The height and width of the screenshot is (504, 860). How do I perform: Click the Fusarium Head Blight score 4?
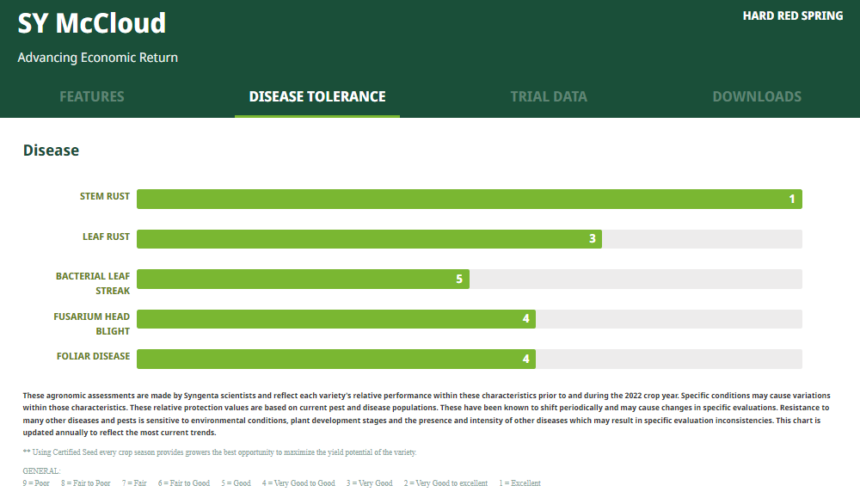pos(526,318)
